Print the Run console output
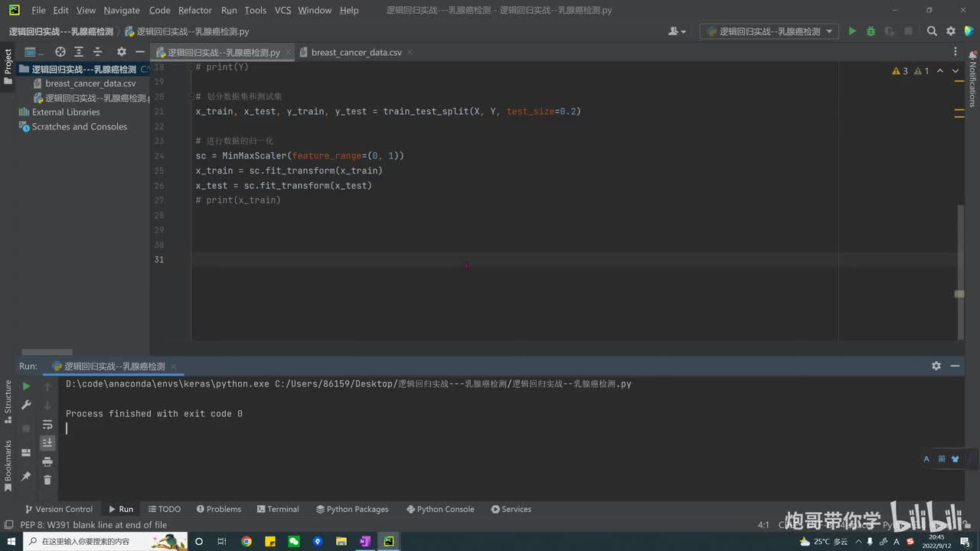980x551 pixels. pyautogui.click(x=47, y=461)
